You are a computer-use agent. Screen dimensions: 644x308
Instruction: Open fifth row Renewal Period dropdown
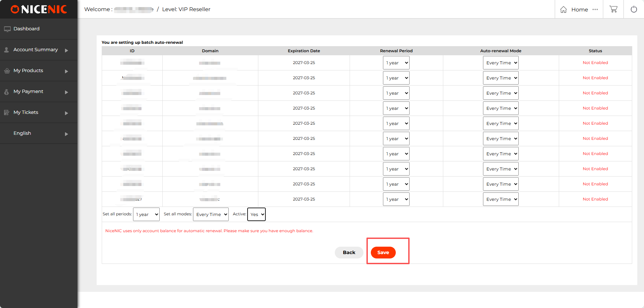(x=396, y=123)
